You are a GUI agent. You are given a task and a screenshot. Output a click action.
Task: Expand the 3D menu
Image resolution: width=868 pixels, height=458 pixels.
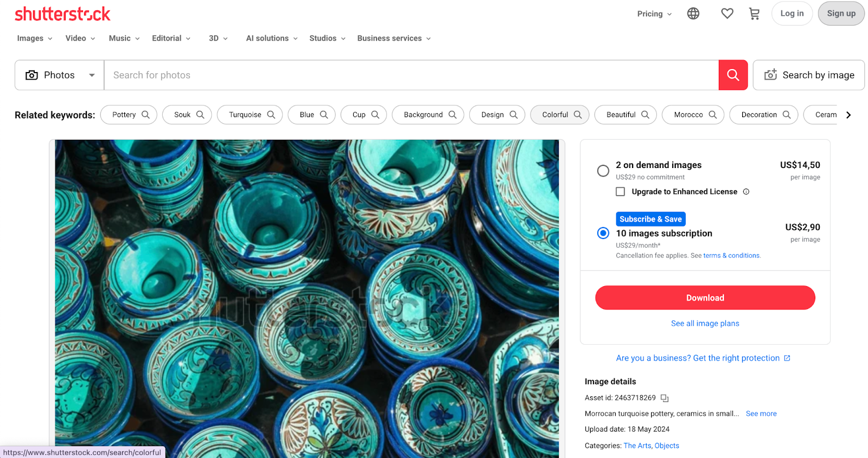[x=218, y=38]
